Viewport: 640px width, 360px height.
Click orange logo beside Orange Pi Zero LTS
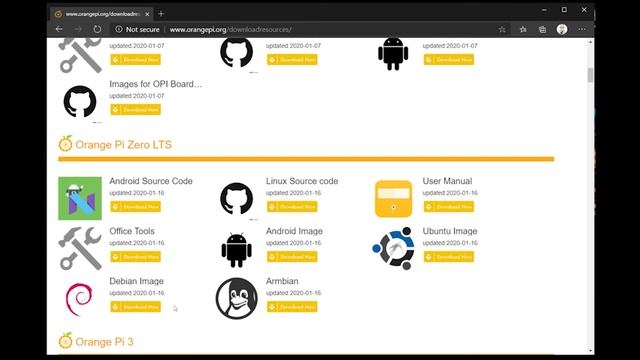[65, 143]
